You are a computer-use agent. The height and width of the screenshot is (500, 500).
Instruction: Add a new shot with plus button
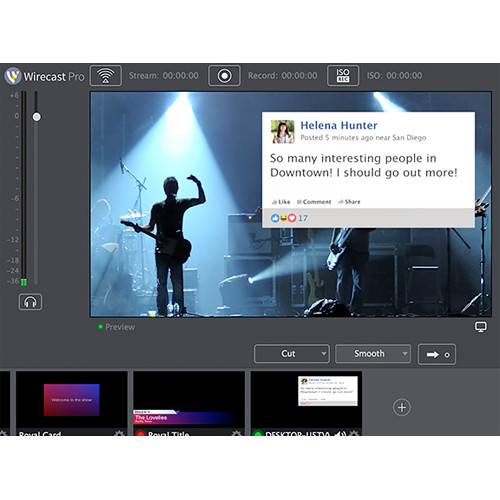click(402, 407)
